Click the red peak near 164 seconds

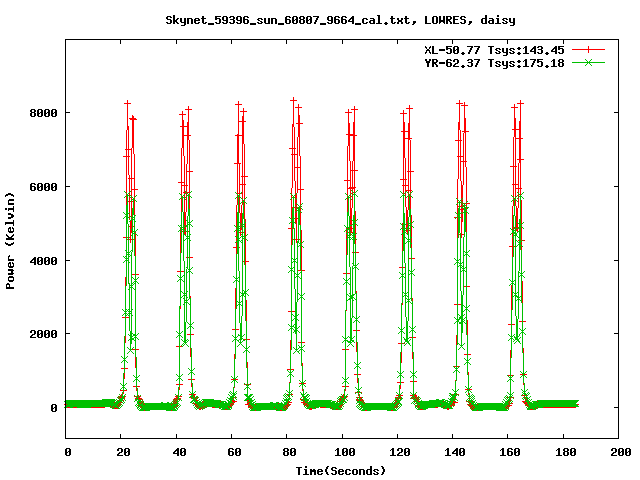coord(520,103)
